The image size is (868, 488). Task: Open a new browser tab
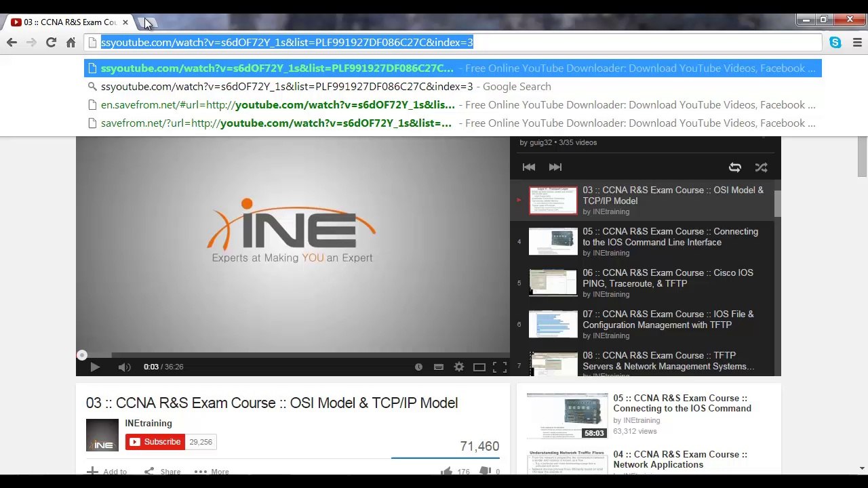pyautogui.click(x=149, y=22)
